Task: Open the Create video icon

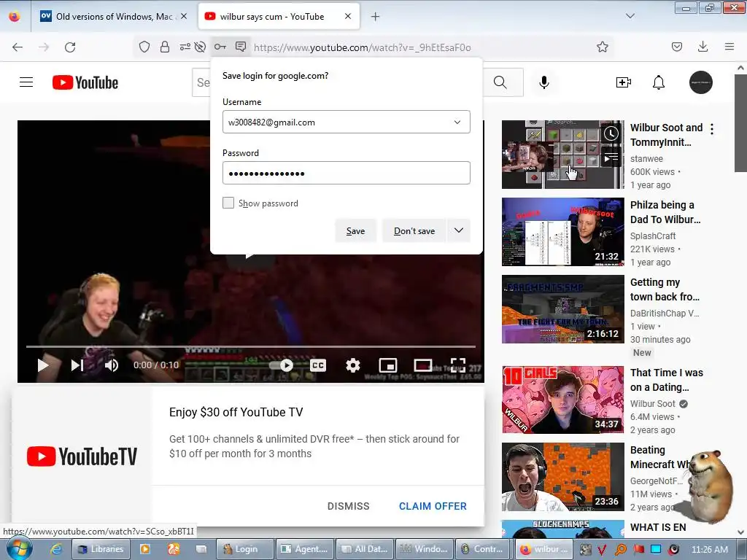Action: click(x=623, y=82)
